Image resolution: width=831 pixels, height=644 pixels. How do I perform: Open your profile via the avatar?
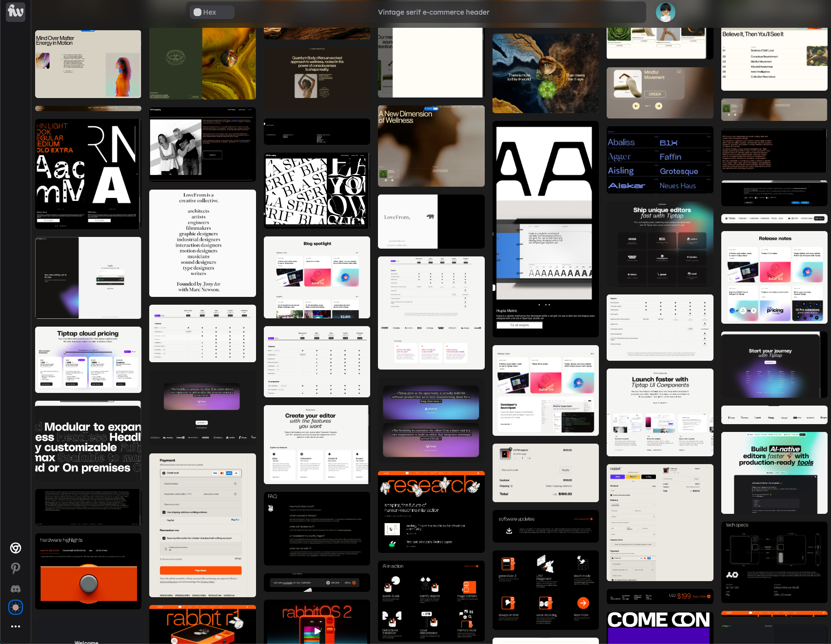665,12
